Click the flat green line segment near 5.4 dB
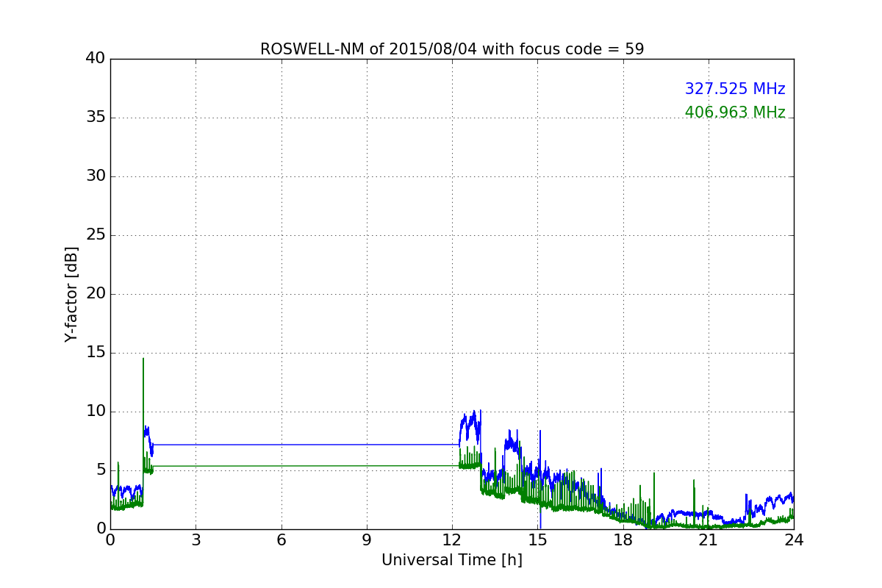Image resolution: width=882 pixels, height=588 pixels. [306, 465]
